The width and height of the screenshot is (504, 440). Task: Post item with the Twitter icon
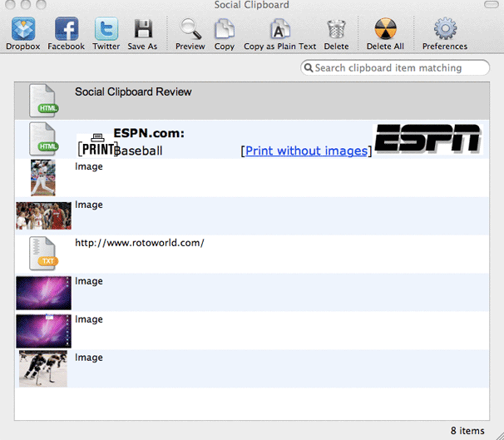click(106, 29)
